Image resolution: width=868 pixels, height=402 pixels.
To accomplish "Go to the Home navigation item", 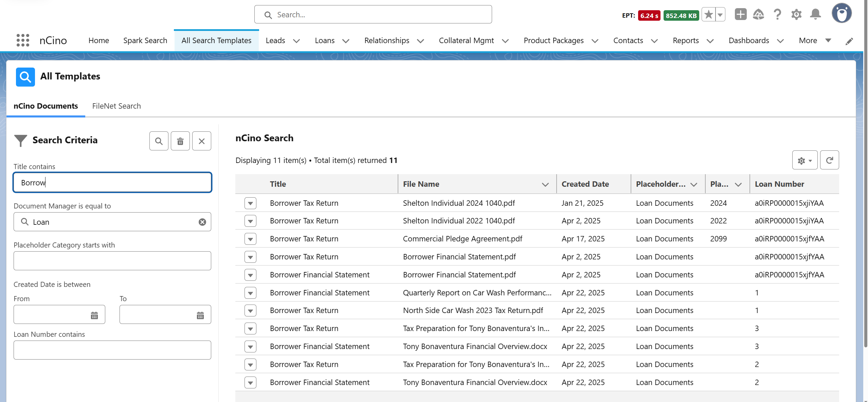I will [x=98, y=41].
